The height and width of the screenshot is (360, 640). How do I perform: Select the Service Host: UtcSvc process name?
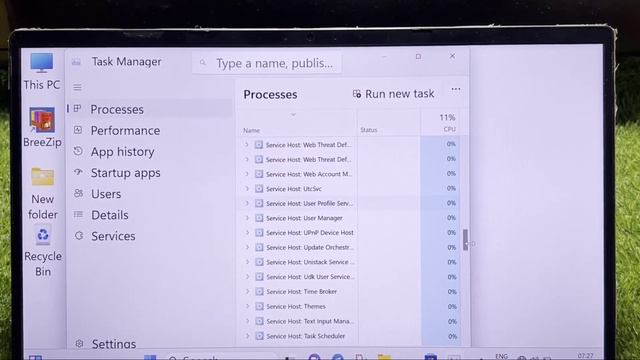point(294,189)
